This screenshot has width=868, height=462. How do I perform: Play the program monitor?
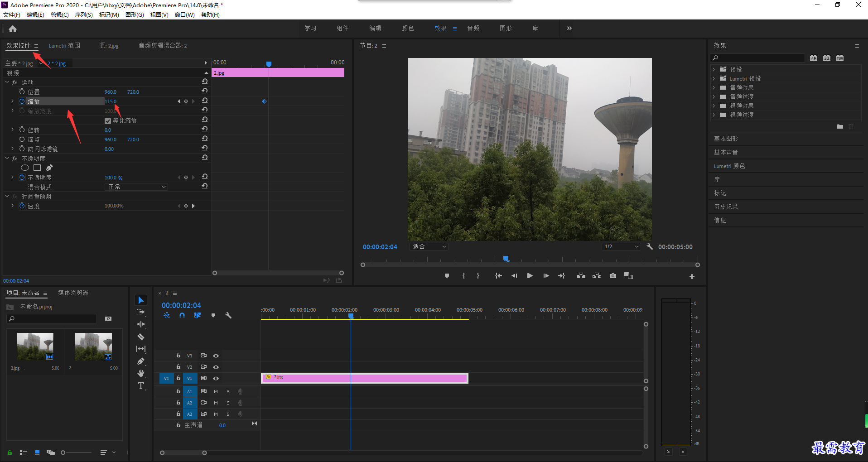530,276
